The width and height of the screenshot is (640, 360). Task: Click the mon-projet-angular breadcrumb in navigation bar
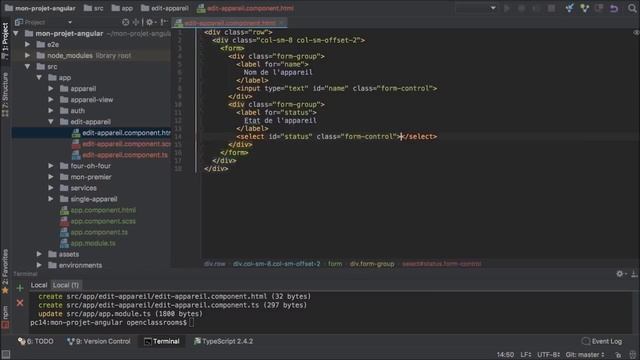point(40,8)
